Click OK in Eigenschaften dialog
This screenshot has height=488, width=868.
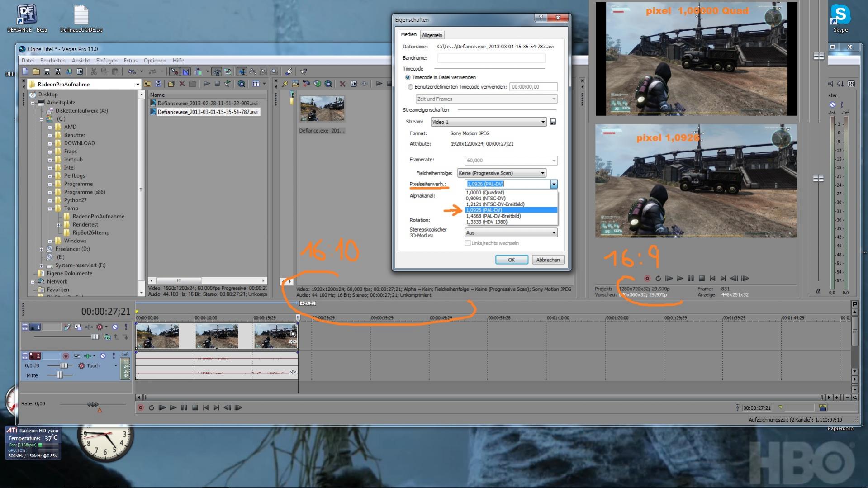click(512, 260)
